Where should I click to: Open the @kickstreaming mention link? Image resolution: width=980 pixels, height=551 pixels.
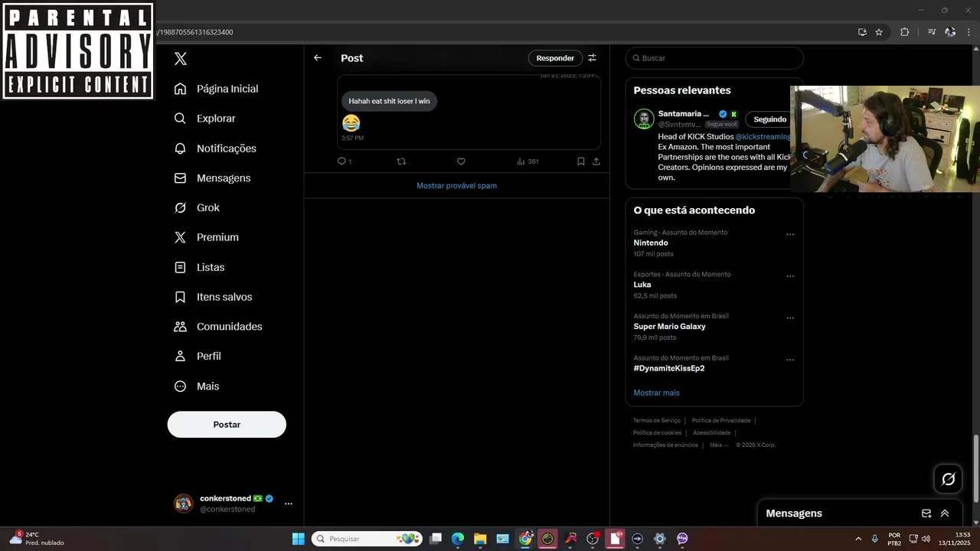763,137
